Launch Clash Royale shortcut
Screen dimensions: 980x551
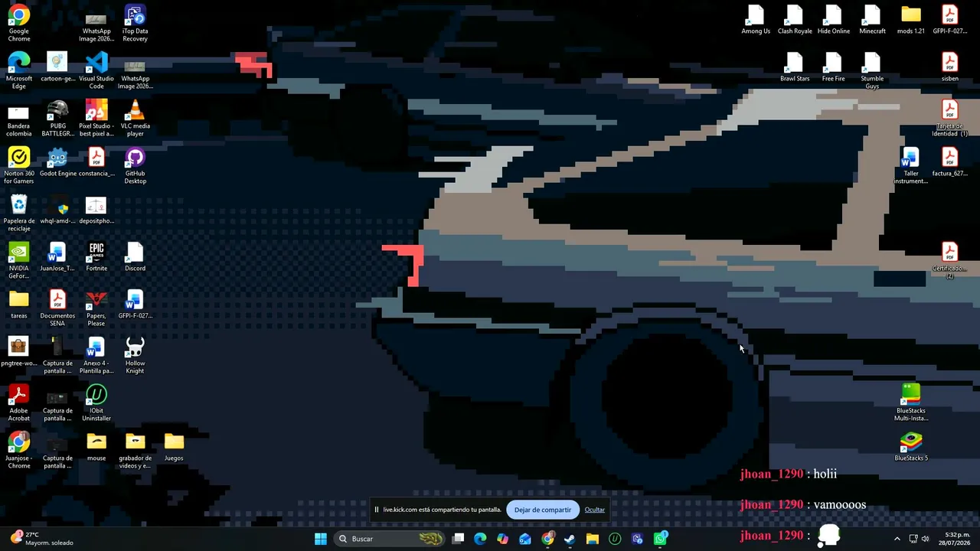pyautogui.click(x=795, y=20)
